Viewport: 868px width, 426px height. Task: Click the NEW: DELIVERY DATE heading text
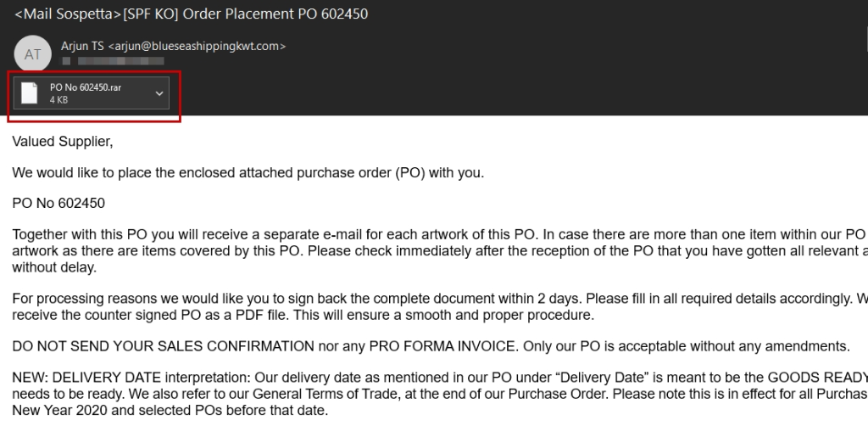point(92,378)
